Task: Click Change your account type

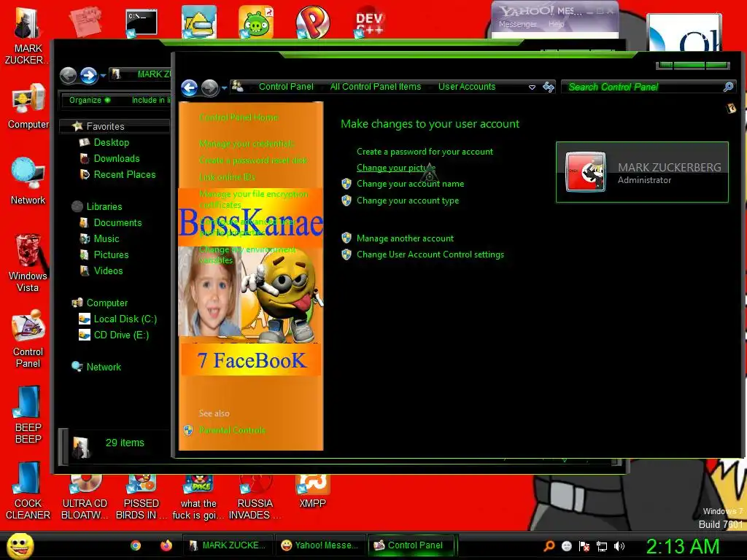Action: click(x=408, y=201)
